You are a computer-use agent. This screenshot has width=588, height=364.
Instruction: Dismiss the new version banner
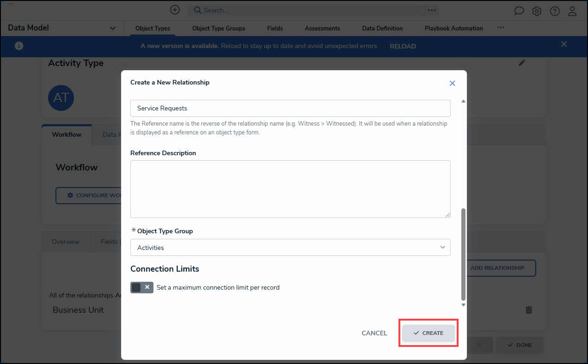564,44
